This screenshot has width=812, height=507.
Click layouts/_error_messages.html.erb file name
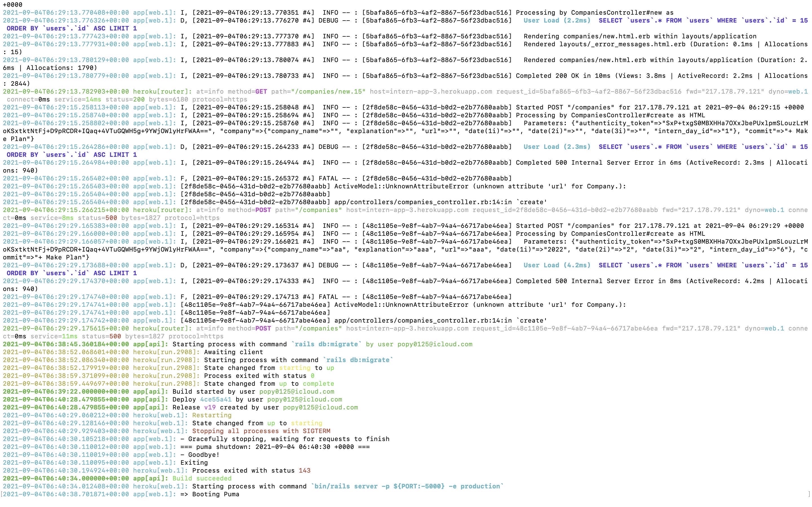[x=622, y=44]
